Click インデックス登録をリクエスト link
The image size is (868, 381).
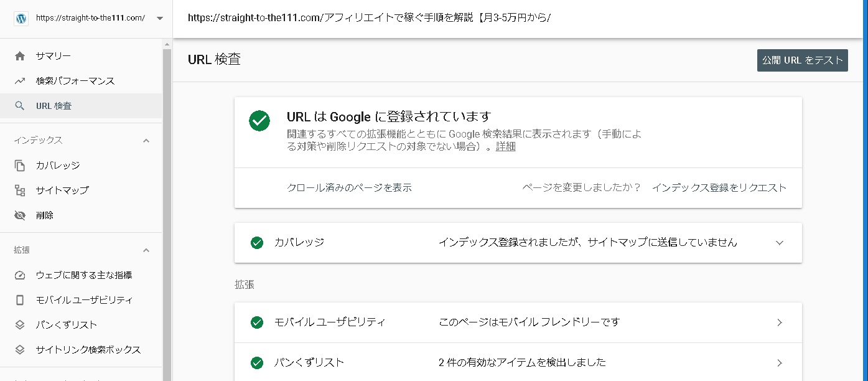coord(719,188)
